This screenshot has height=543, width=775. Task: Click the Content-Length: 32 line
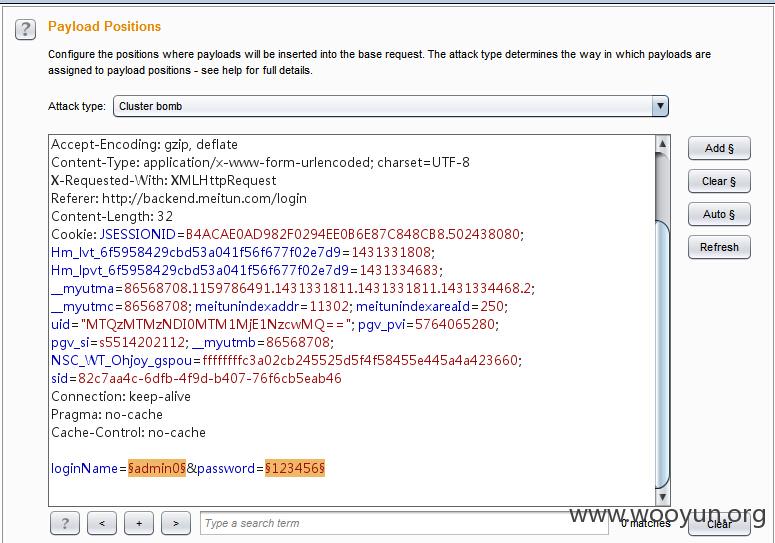pos(112,216)
